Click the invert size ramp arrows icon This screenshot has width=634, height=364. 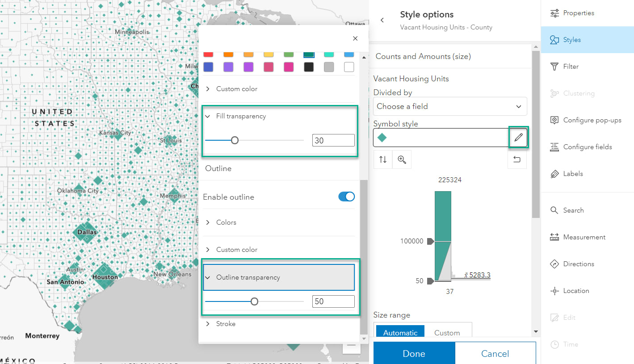[x=383, y=159]
